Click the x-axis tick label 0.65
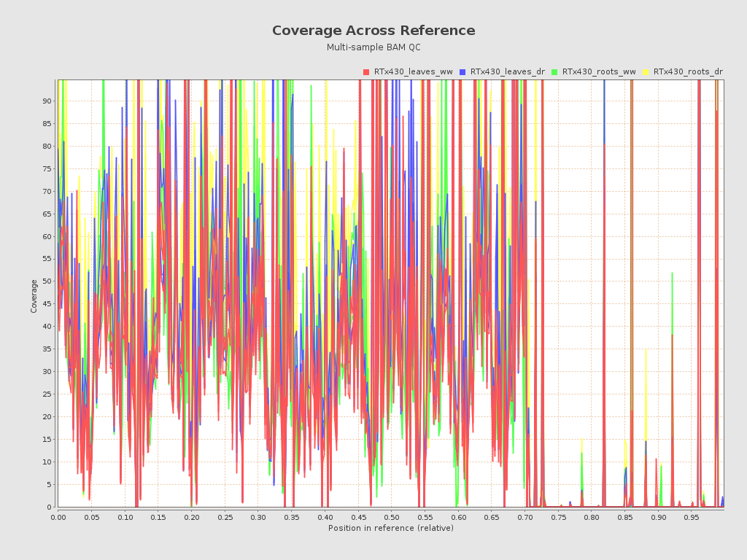This screenshot has height=560, width=747. 492,518
